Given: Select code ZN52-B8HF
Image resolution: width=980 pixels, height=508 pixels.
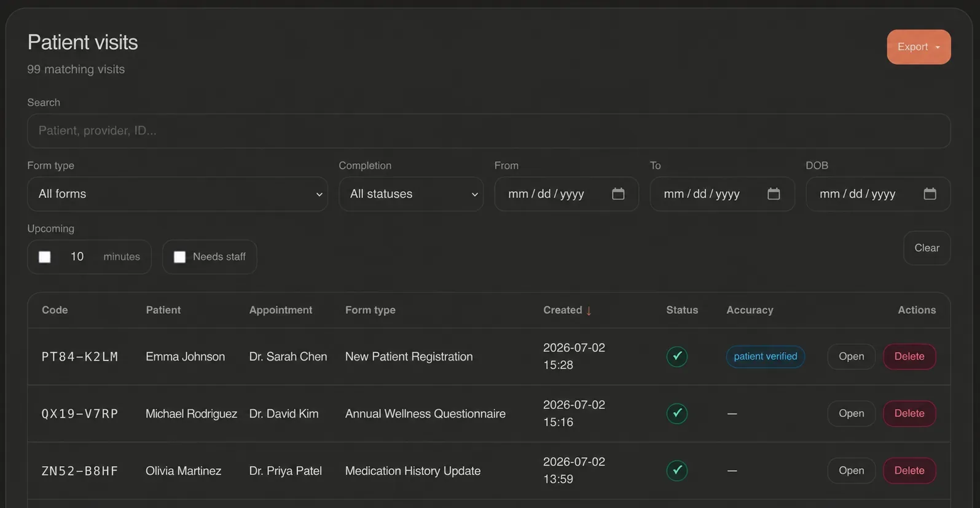Looking at the screenshot, I should coord(80,471).
